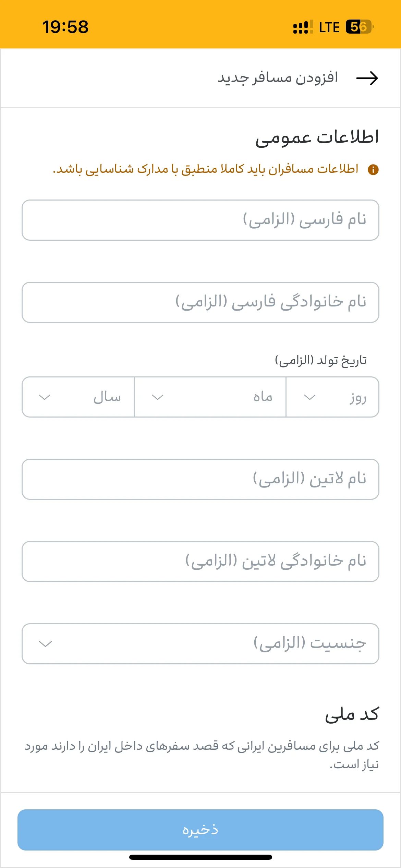The image size is (401, 868).
Task: Tap the orange info icon by the warning
Action: pos(373,169)
